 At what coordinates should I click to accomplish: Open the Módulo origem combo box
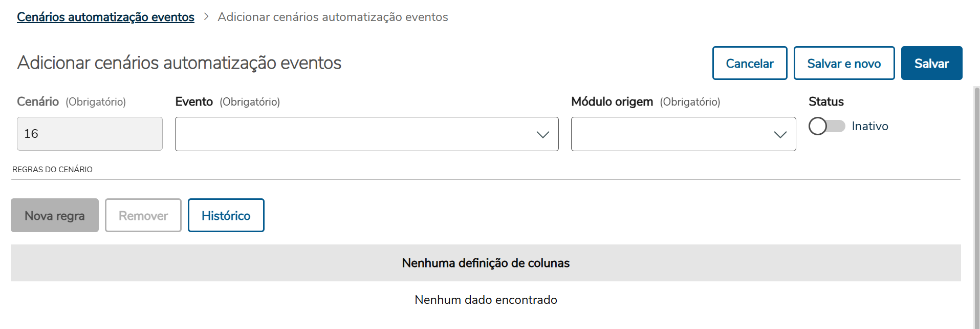tap(683, 134)
